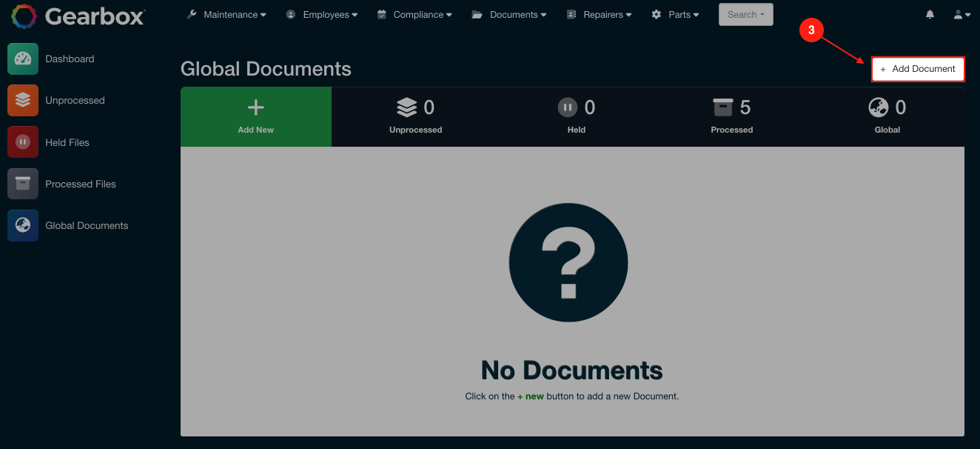980x449 pixels.
Task: Open the Search box in the top bar
Action: pos(745,14)
